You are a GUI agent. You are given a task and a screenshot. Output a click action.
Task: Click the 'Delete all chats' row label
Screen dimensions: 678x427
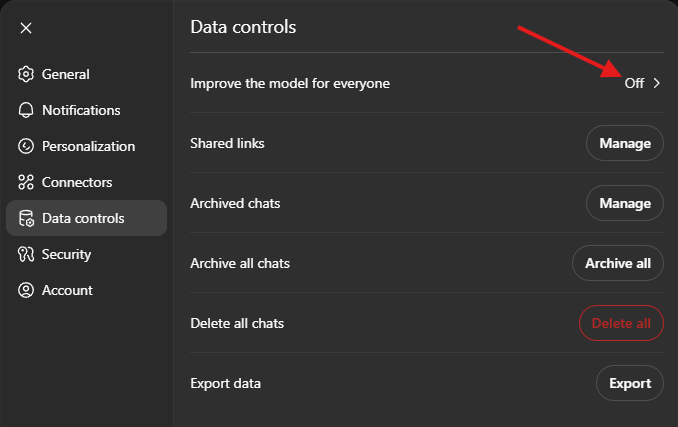coord(237,323)
